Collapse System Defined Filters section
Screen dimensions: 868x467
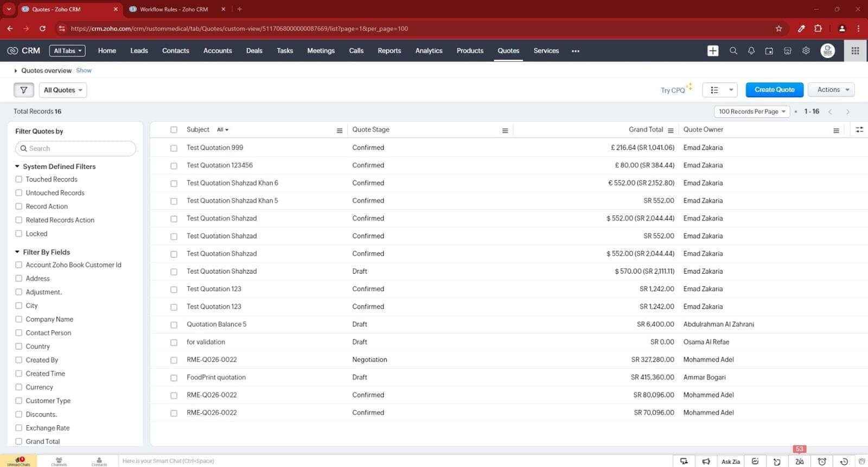(x=17, y=167)
